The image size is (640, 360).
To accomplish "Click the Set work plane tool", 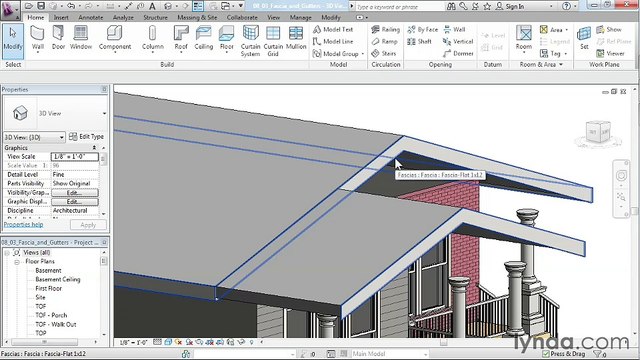I will pyautogui.click(x=584, y=38).
